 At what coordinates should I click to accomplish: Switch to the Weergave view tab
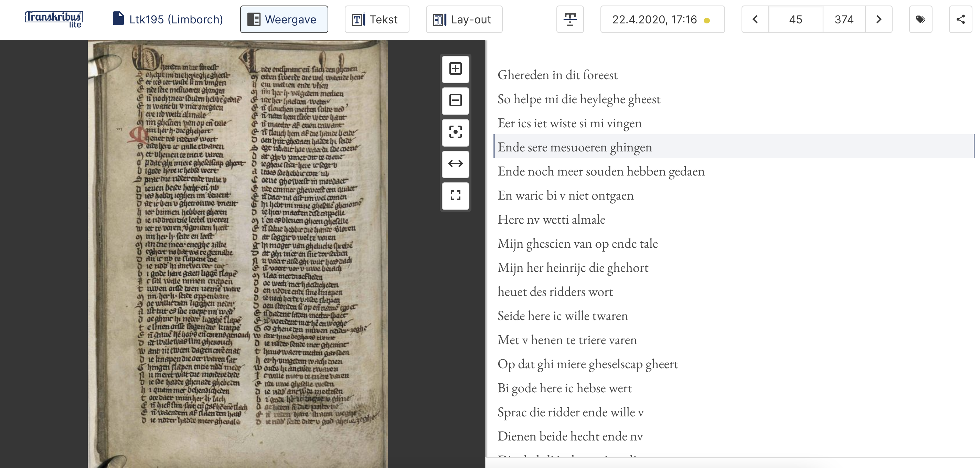point(284,19)
